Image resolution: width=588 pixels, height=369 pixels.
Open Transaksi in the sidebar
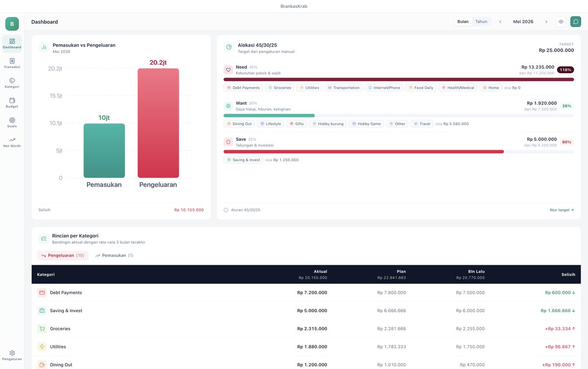pyautogui.click(x=12, y=63)
